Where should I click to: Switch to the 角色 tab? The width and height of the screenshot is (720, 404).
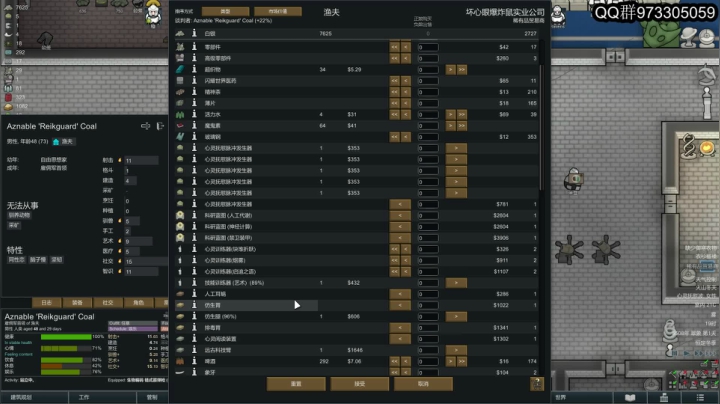click(x=138, y=303)
